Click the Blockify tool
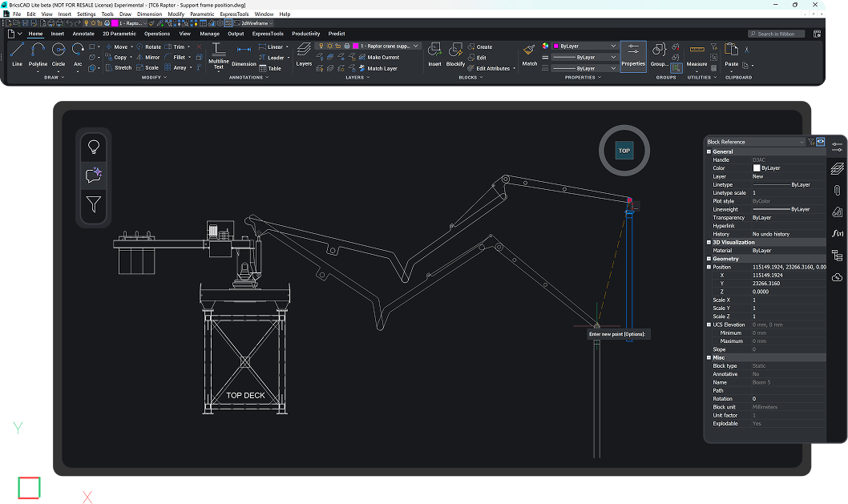Screen dimensions: 848x504 click(x=455, y=54)
